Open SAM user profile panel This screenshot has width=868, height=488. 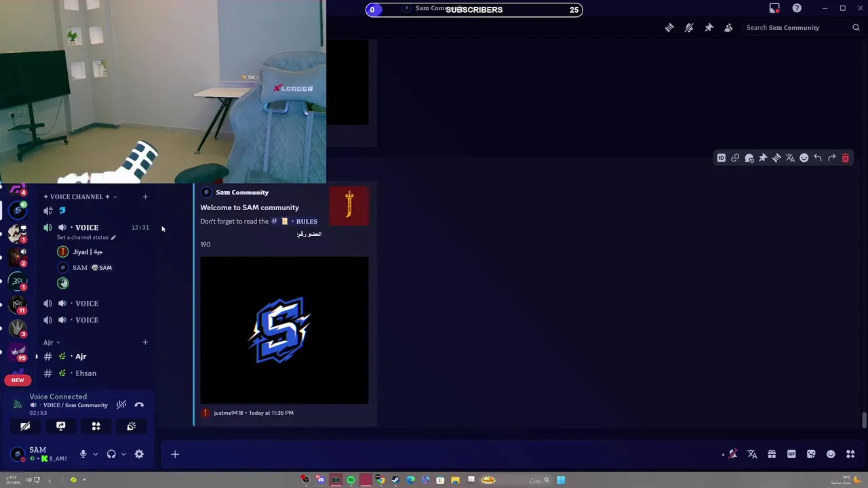[x=39, y=454]
